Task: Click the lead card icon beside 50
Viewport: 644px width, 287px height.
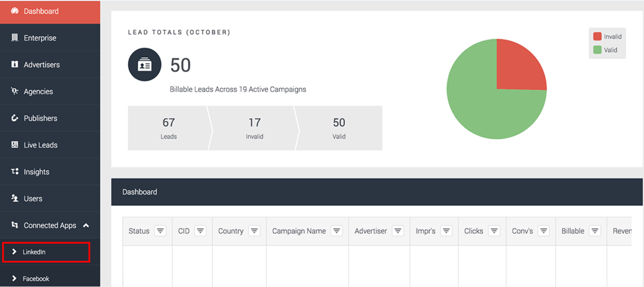Action: 144,65
